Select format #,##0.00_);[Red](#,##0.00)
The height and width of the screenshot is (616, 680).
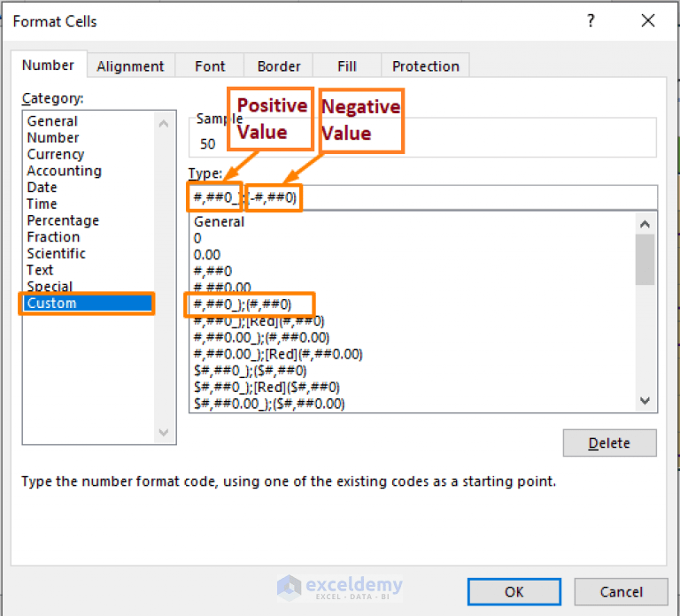tap(278, 354)
